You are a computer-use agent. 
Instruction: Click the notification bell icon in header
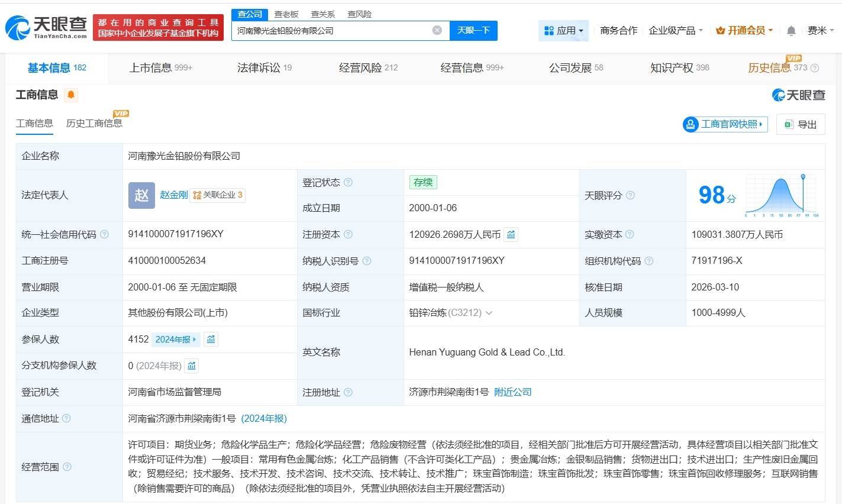coord(791,31)
